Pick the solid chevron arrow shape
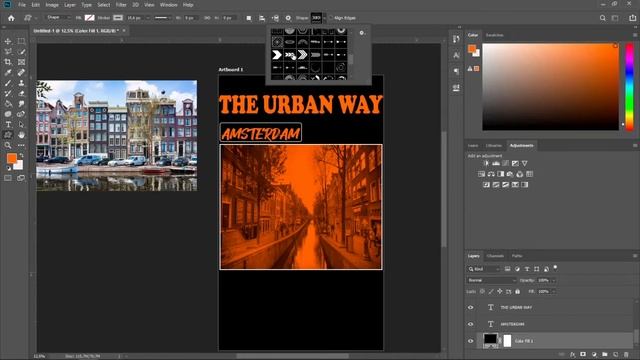Screen dimensions: 640x360 point(277,55)
